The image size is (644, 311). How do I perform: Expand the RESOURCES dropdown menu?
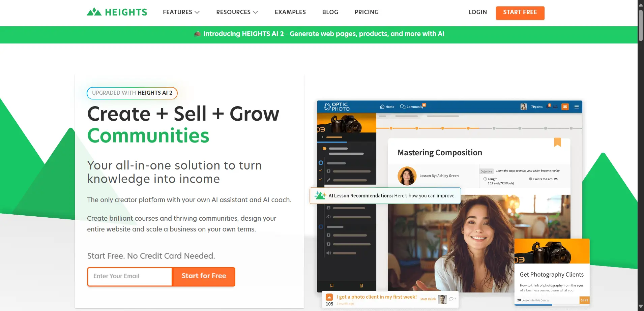click(237, 12)
